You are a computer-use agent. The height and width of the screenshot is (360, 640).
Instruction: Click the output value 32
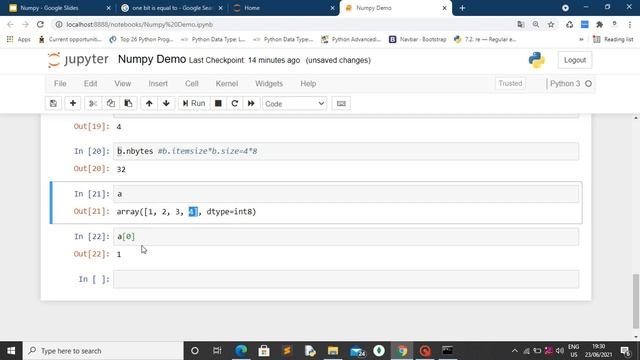click(x=121, y=169)
